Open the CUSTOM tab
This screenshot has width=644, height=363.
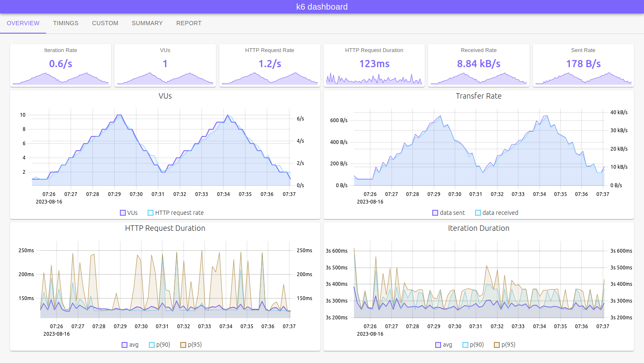point(105,23)
